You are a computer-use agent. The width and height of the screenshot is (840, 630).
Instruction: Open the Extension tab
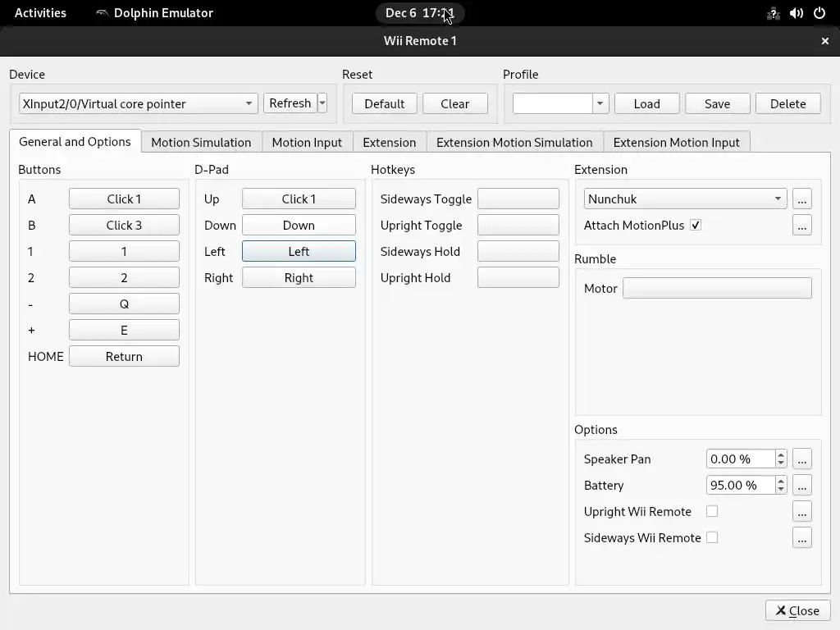click(x=390, y=142)
